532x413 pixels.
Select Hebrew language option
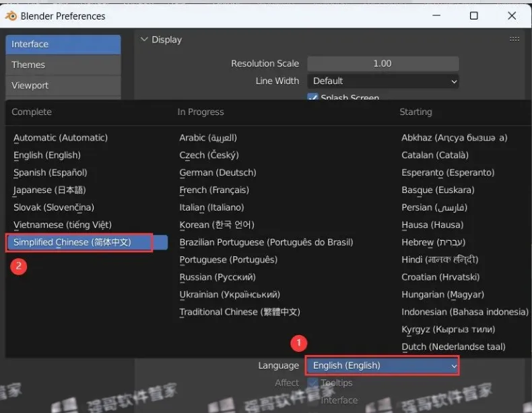433,242
